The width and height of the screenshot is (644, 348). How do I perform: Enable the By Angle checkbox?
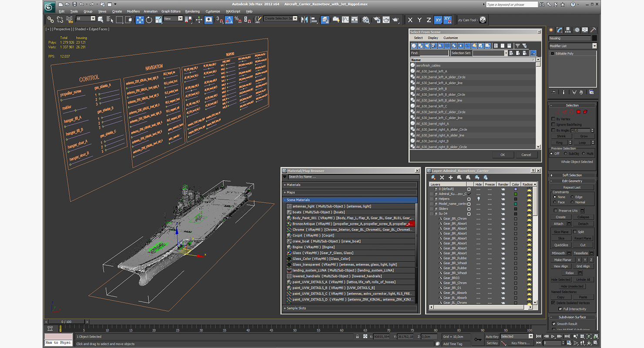click(x=553, y=130)
